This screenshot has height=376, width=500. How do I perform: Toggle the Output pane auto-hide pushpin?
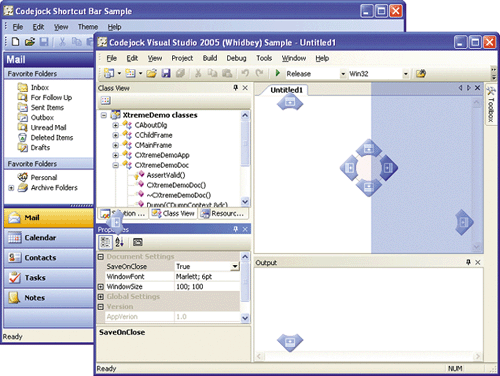468,262
